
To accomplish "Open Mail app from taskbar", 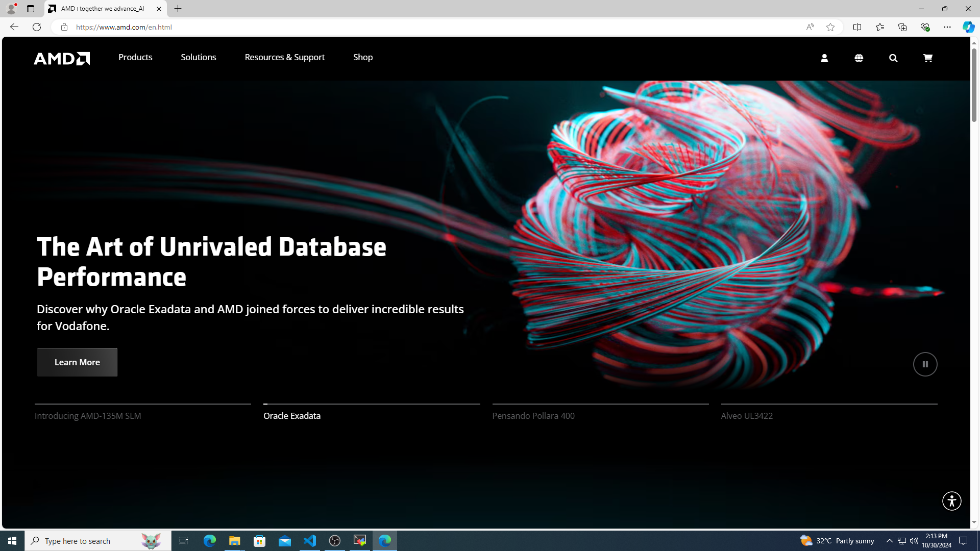I will point(285,541).
